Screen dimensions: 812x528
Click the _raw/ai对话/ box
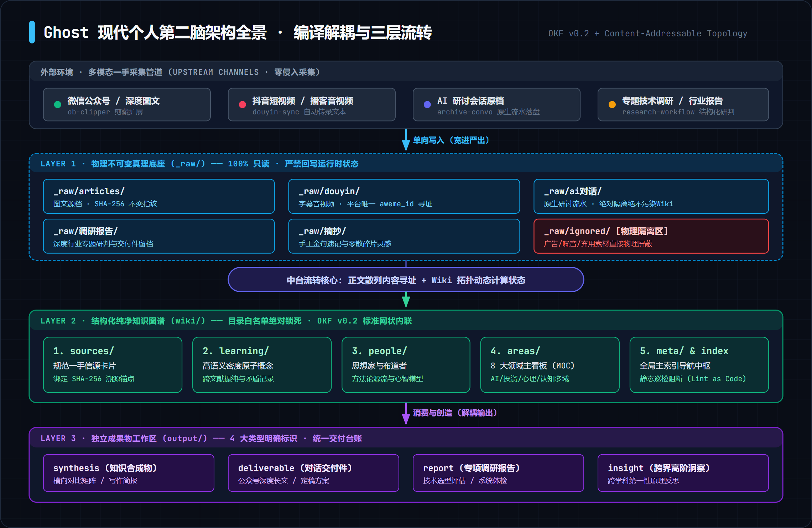pos(651,196)
